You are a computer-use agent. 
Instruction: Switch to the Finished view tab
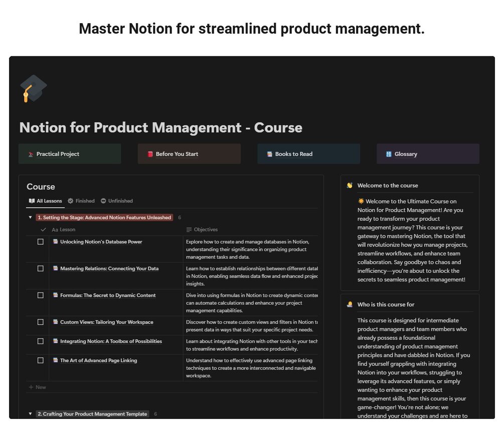81,201
